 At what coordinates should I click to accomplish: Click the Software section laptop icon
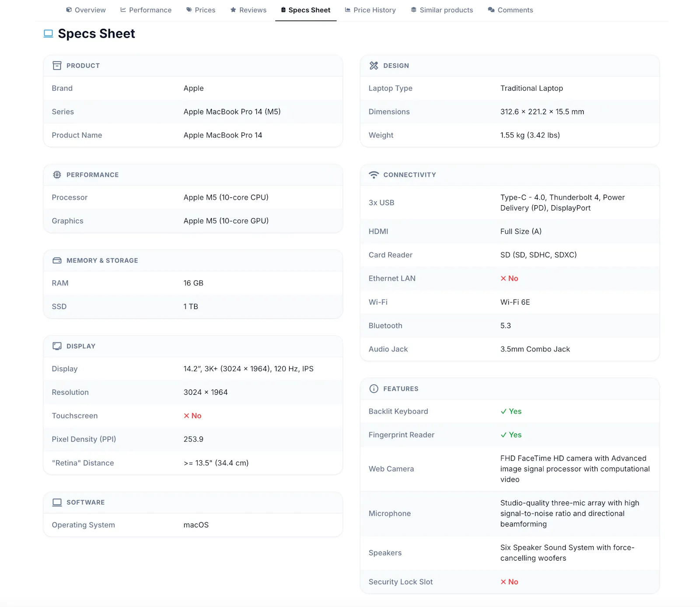click(57, 502)
